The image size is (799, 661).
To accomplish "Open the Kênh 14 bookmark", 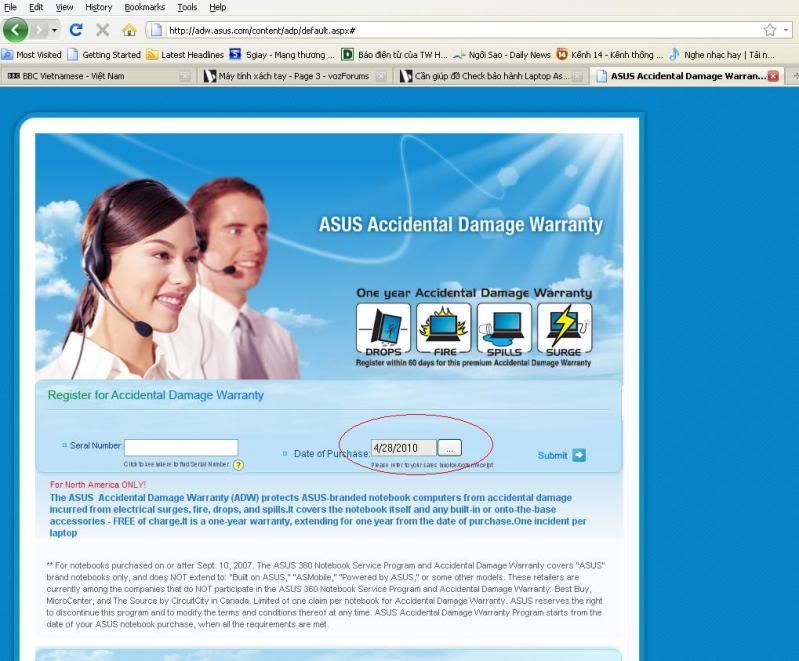I will 610,55.
